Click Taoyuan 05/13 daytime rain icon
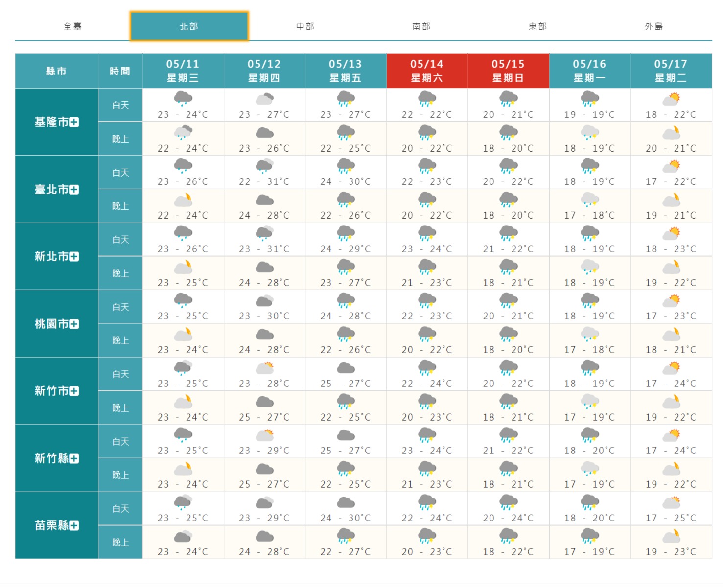The image size is (723, 588). click(346, 300)
